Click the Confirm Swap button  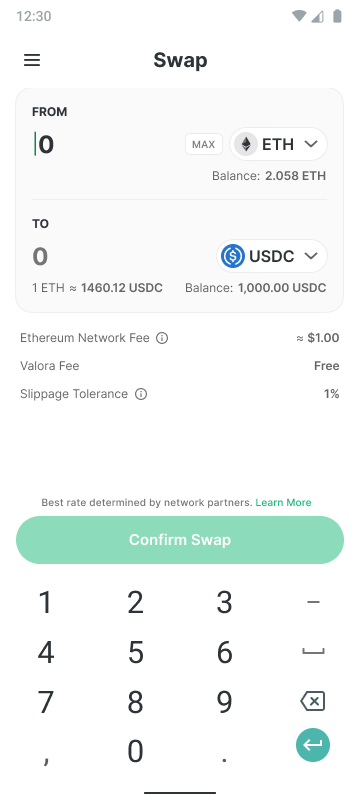coord(180,540)
